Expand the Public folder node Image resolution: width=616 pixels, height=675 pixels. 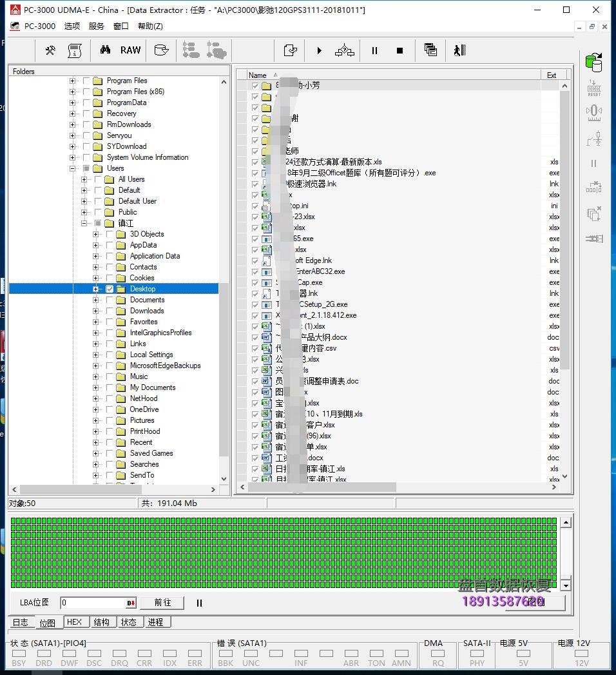[x=84, y=212]
